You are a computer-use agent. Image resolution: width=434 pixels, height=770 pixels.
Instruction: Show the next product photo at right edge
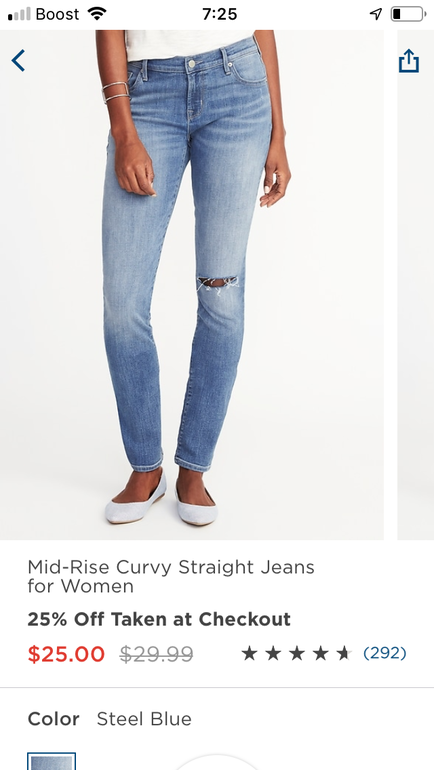point(415,285)
